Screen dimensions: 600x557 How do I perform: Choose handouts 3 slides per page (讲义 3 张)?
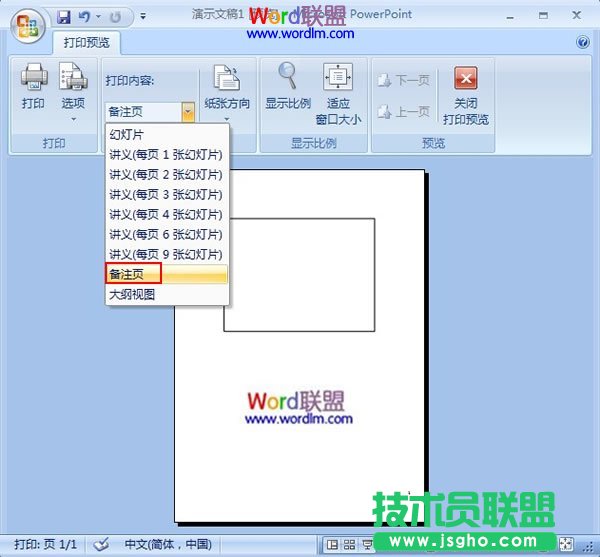point(167,194)
